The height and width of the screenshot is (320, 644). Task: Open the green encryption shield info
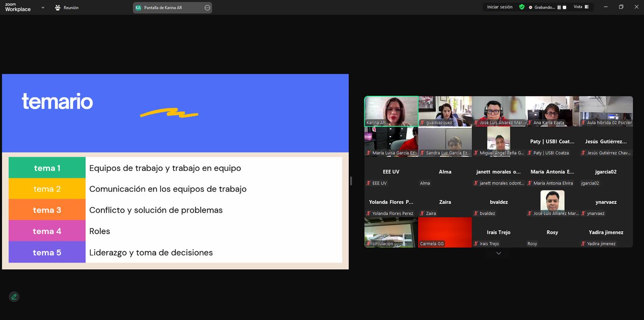tap(522, 7)
